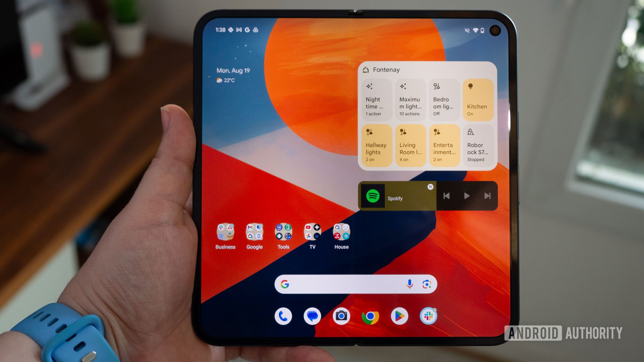This screenshot has width=644, height=362.
Task: Skip to previous Spotify track
Action: point(444,196)
